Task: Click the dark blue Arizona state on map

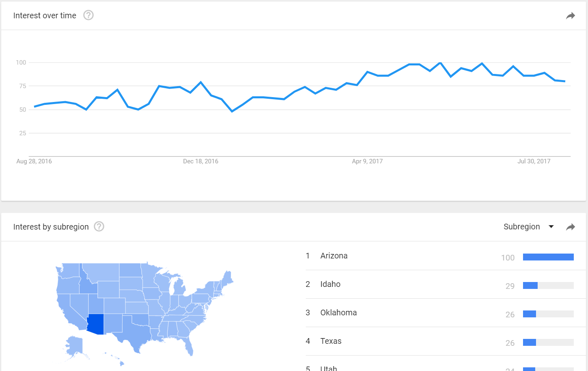Action: [x=96, y=324]
